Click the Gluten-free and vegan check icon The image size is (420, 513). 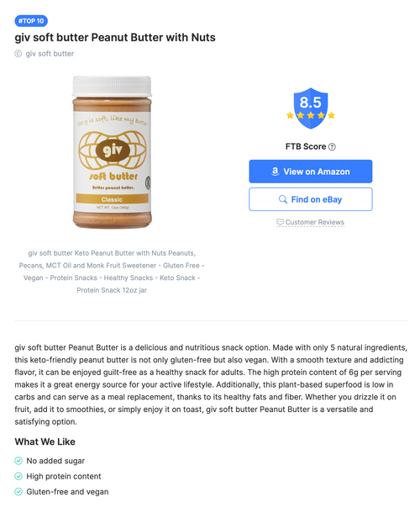click(x=18, y=491)
